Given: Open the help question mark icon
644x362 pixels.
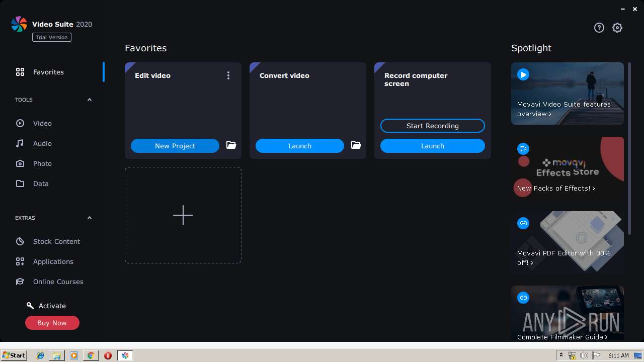Looking at the screenshot, I should click(599, 28).
